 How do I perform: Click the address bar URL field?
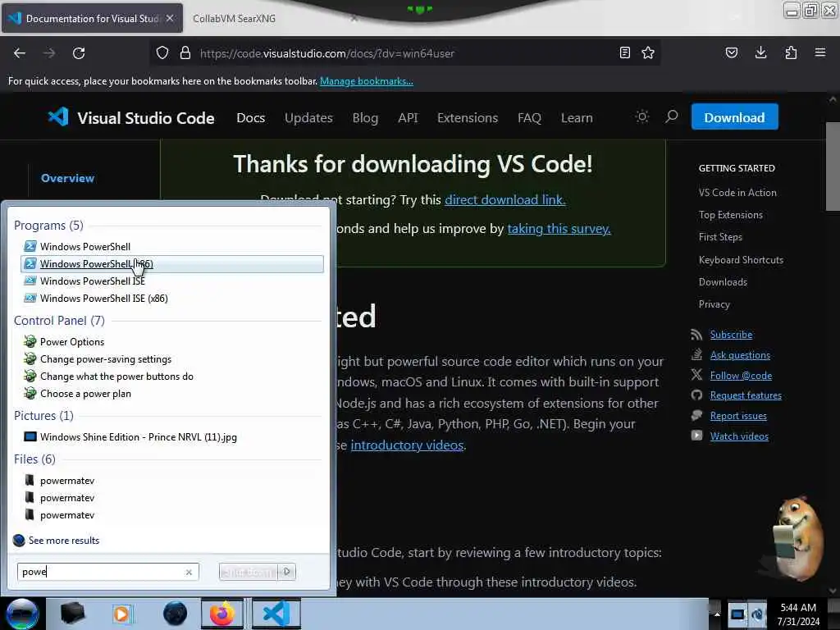point(404,53)
